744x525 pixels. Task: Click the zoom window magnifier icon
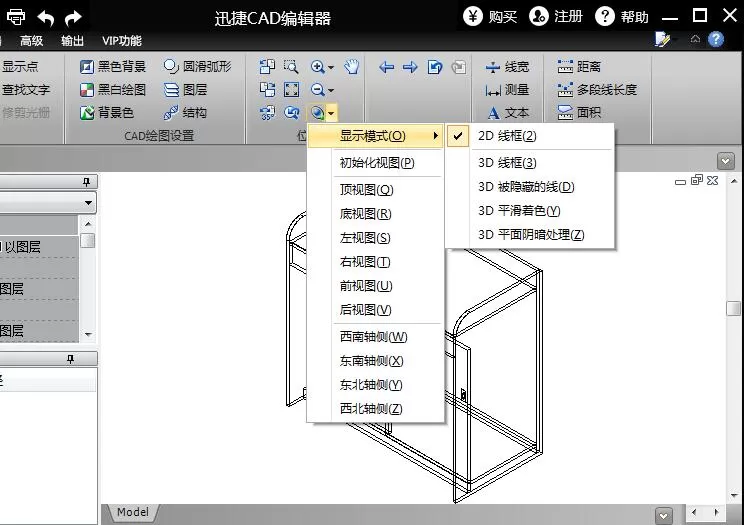coord(291,66)
